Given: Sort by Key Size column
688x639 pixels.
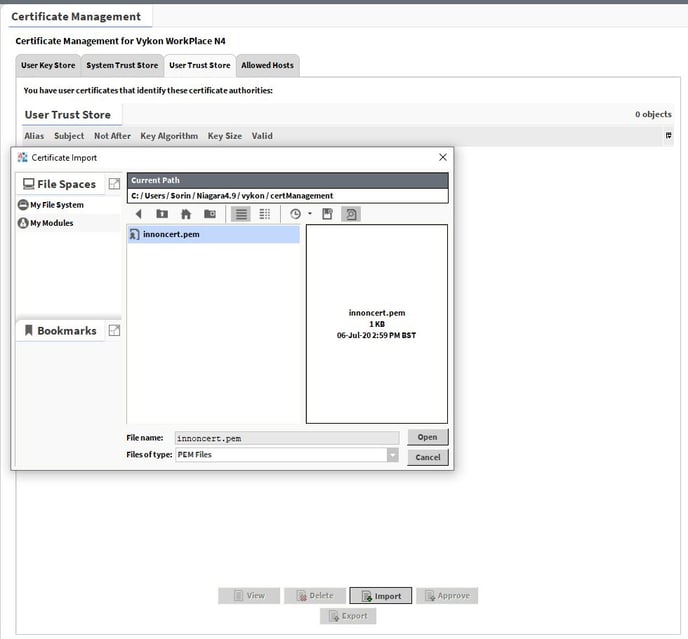Looking at the screenshot, I should [x=225, y=136].
